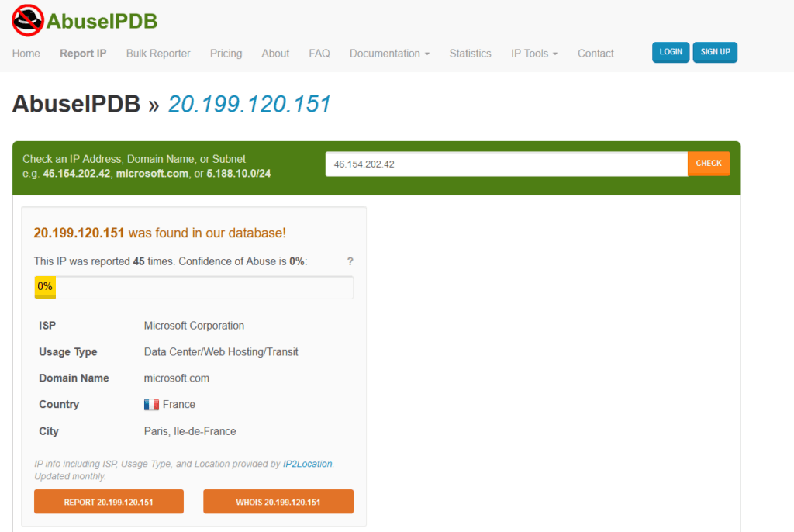Open the Report IP nav item
The height and width of the screenshot is (532, 794).
click(83, 54)
